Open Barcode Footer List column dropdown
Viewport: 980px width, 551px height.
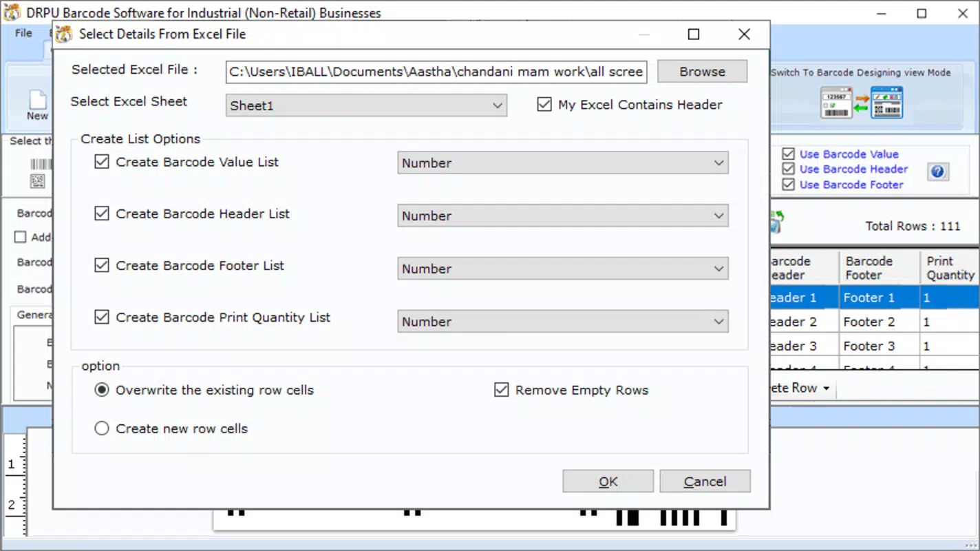point(563,269)
